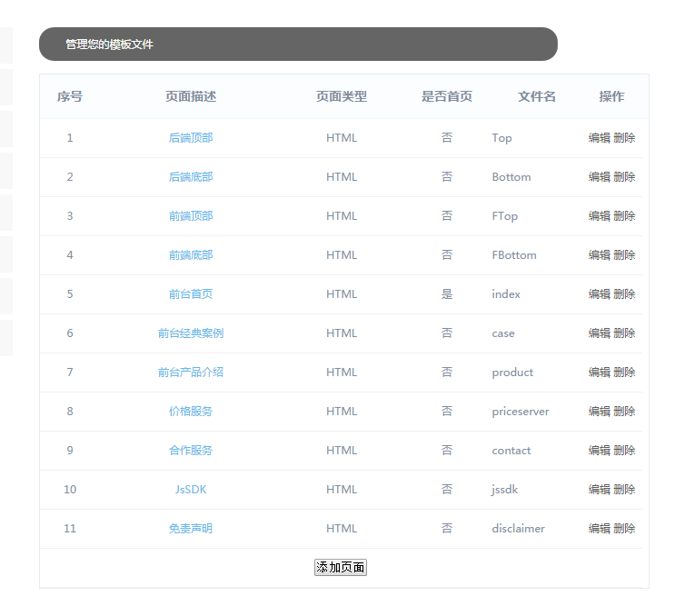Delete the FBottom page row
The image size is (695, 616).
tap(624, 255)
